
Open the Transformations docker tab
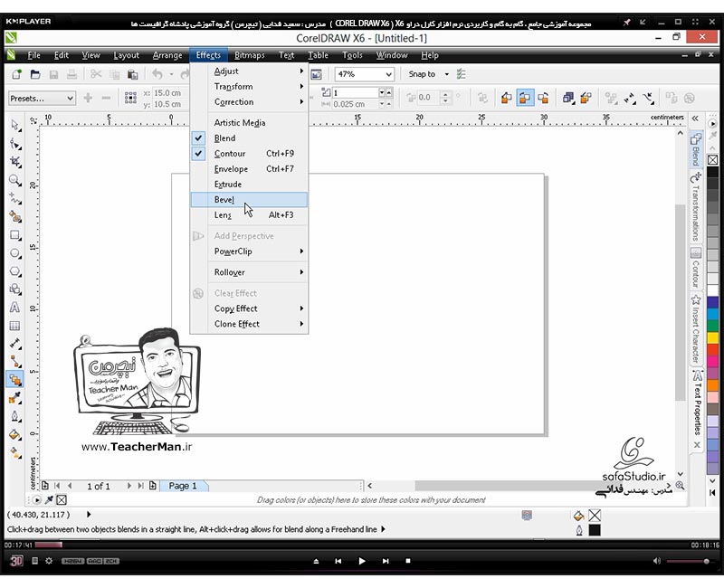(x=696, y=207)
